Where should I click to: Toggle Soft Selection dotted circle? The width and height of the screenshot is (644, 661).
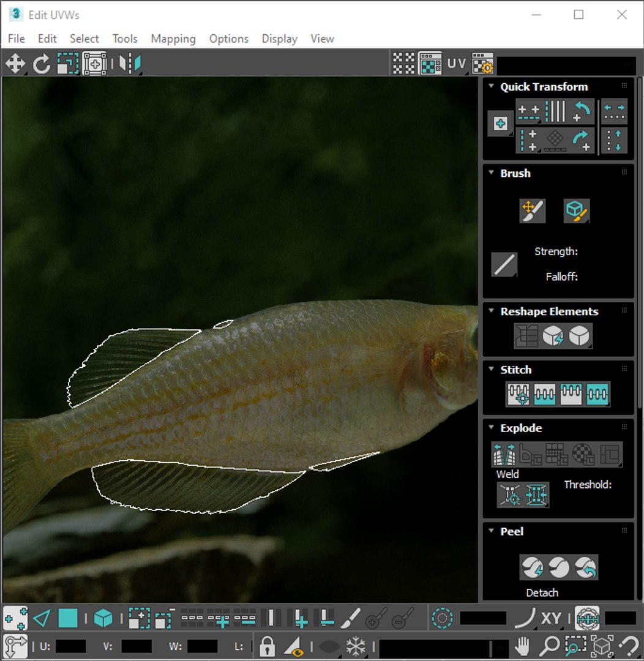click(443, 618)
